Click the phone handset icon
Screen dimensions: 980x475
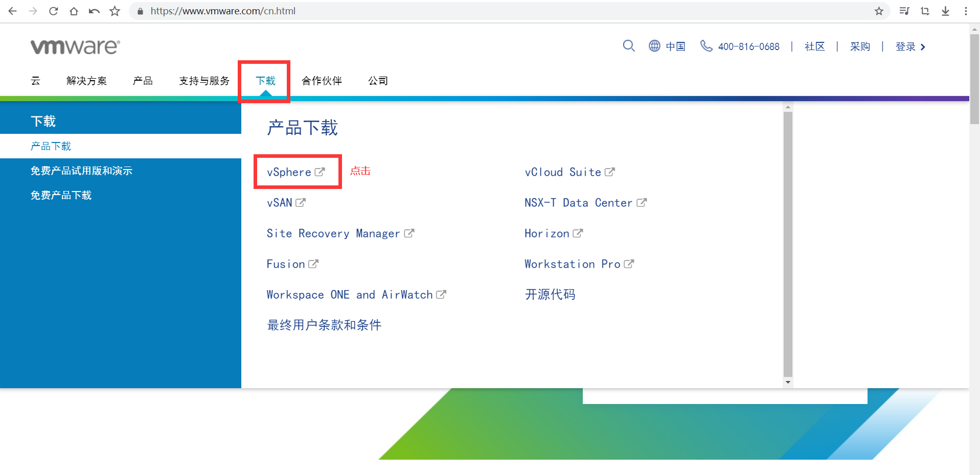pyautogui.click(x=706, y=46)
